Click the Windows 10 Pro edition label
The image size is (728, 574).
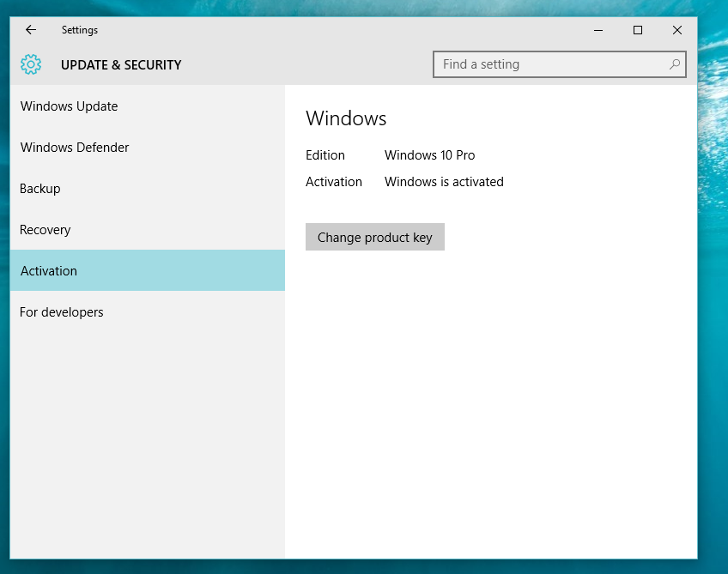click(x=429, y=155)
